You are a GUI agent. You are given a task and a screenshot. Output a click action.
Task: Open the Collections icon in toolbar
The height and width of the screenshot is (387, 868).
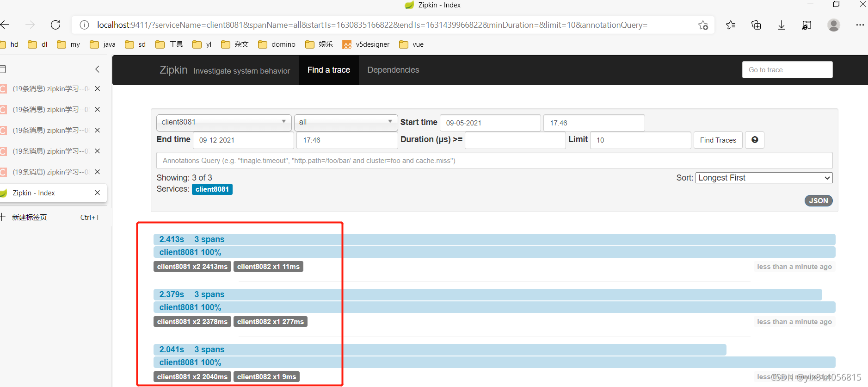point(756,25)
